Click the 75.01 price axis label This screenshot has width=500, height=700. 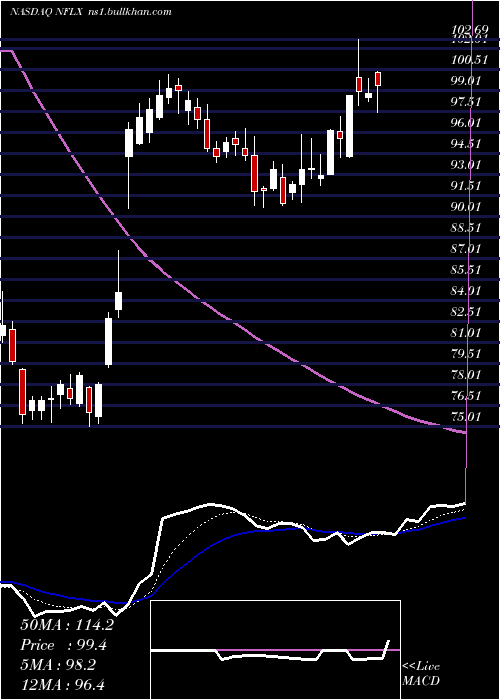(x=467, y=417)
